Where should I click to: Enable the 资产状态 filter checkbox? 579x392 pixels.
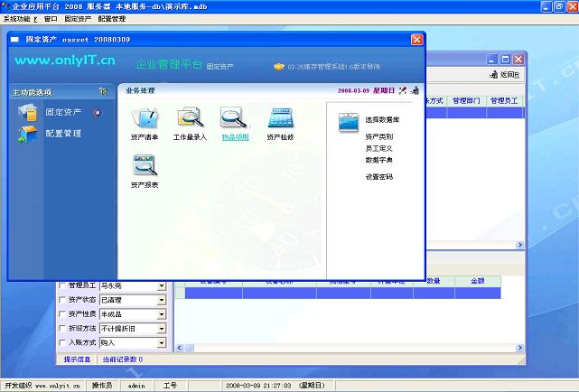(61, 300)
